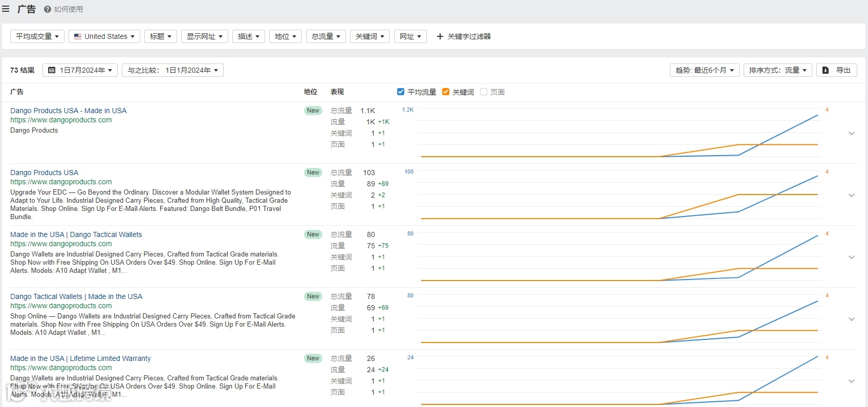Screen dimensions: 868x407
Task: Open the 平均成交量 dropdown
Action: [37, 36]
